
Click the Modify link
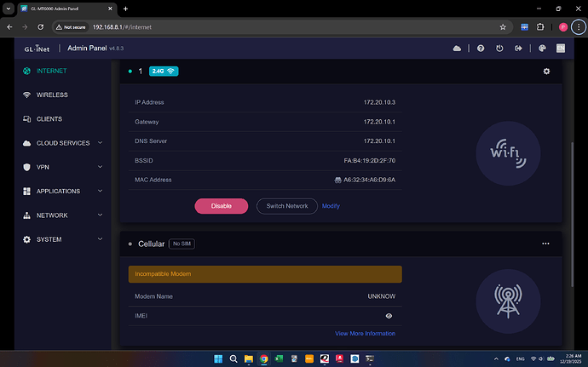(x=331, y=206)
